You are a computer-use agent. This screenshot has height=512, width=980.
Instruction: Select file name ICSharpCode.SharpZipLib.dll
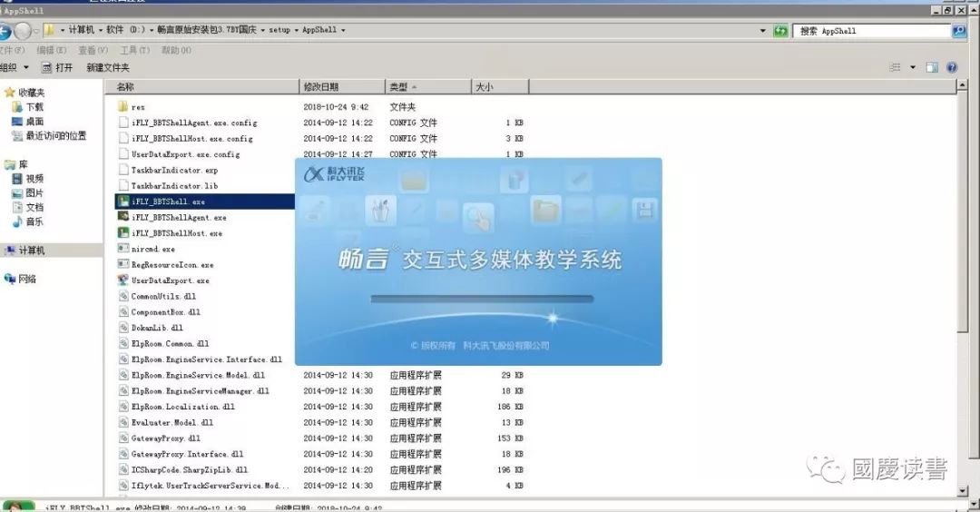tap(190, 469)
